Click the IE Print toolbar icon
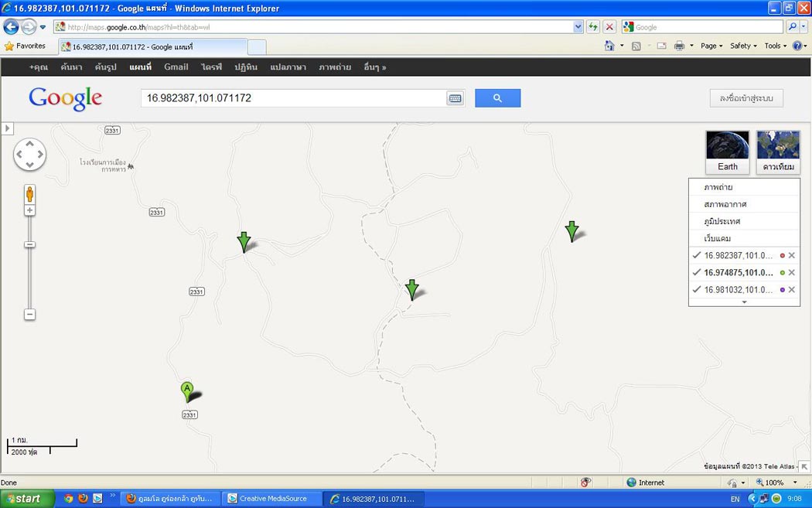The image size is (812, 508). [x=679, y=46]
